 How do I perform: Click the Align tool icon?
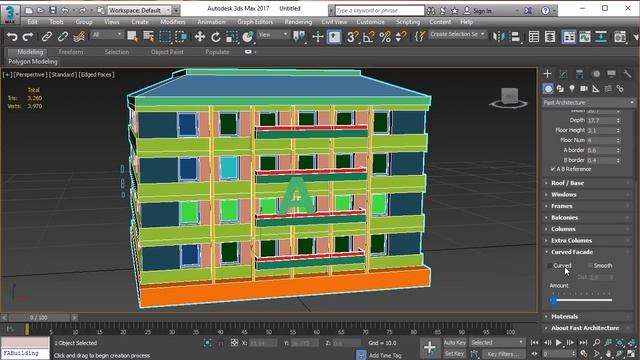click(515, 37)
